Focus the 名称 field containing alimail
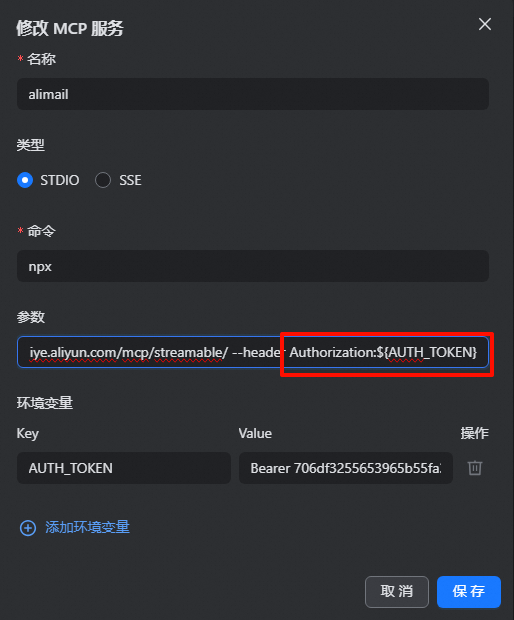 click(x=253, y=94)
